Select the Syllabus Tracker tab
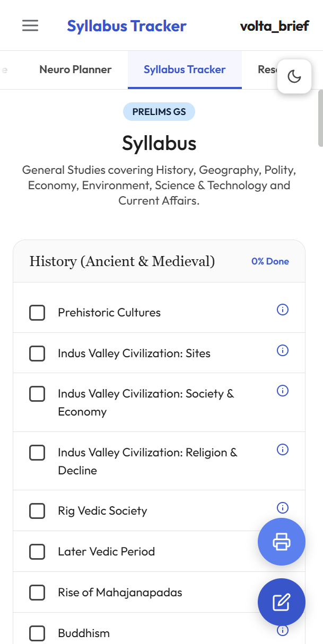The width and height of the screenshot is (323, 644). click(184, 69)
